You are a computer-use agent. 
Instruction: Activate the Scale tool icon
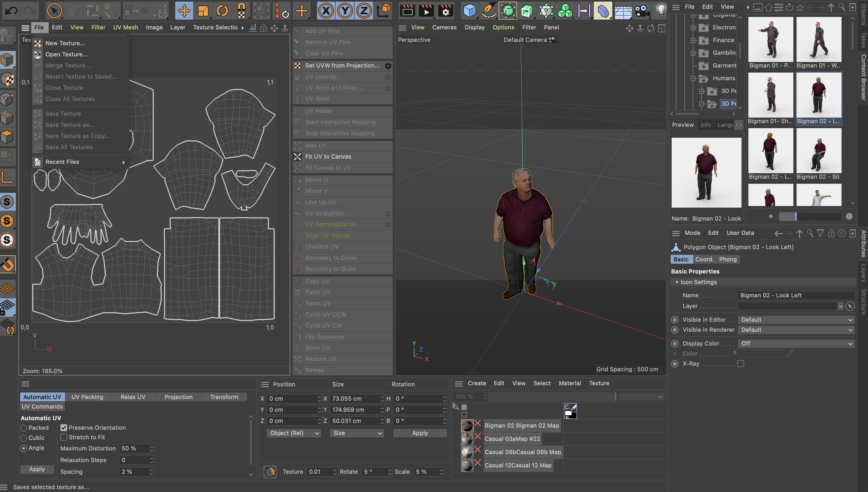203,11
